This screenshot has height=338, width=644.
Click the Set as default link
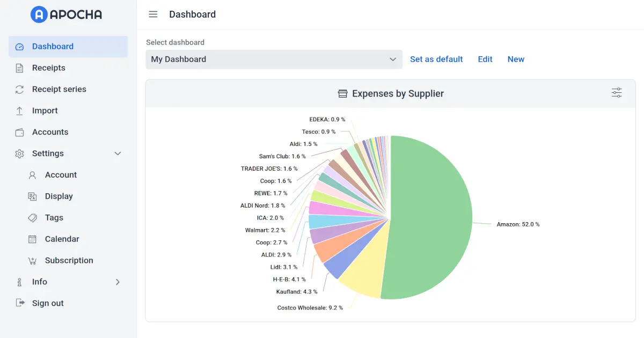[x=436, y=60]
